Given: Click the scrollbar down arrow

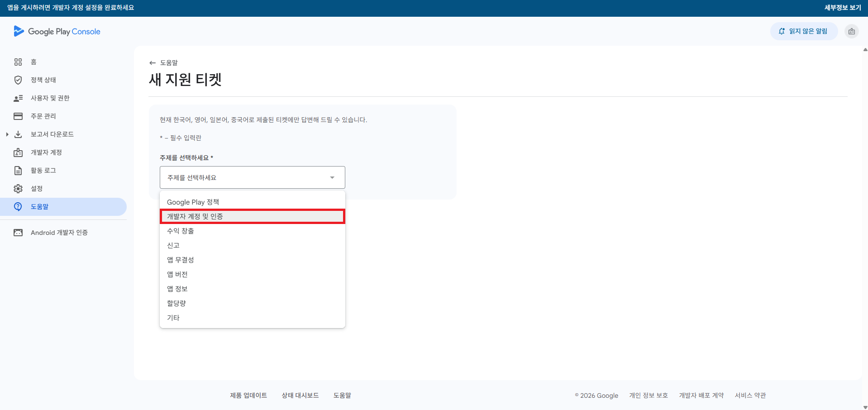Looking at the screenshot, I should pos(865,407).
